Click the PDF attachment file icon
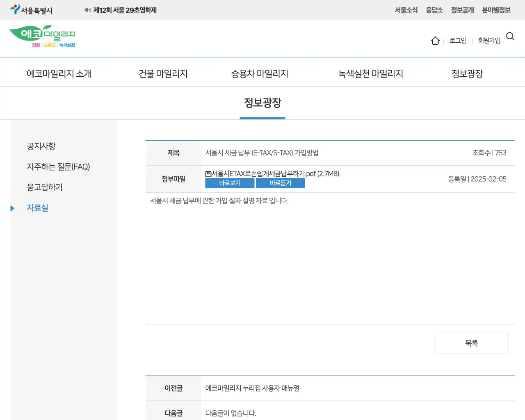The width and height of the screenshot is (525, 420). [208, 174]
